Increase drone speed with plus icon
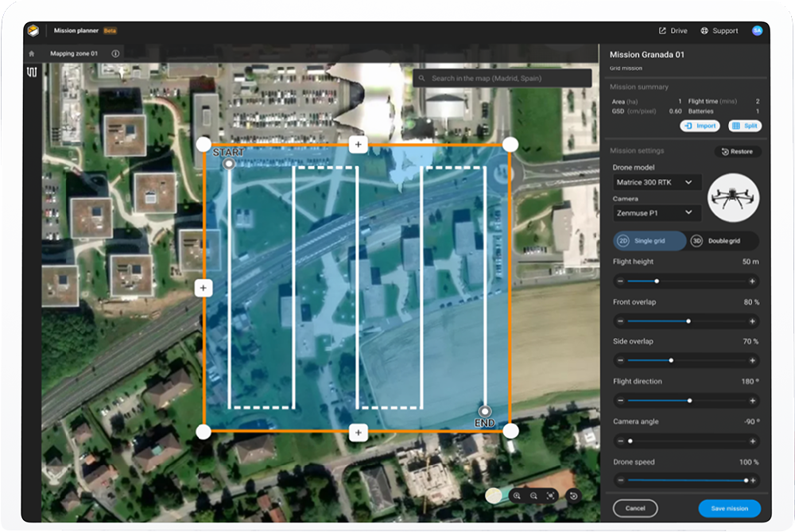 753,480
